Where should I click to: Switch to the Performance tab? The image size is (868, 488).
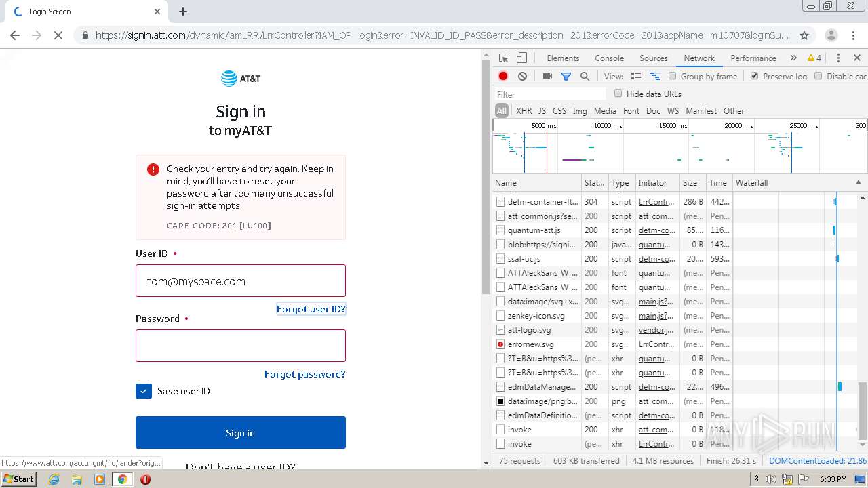pos(753,58)
